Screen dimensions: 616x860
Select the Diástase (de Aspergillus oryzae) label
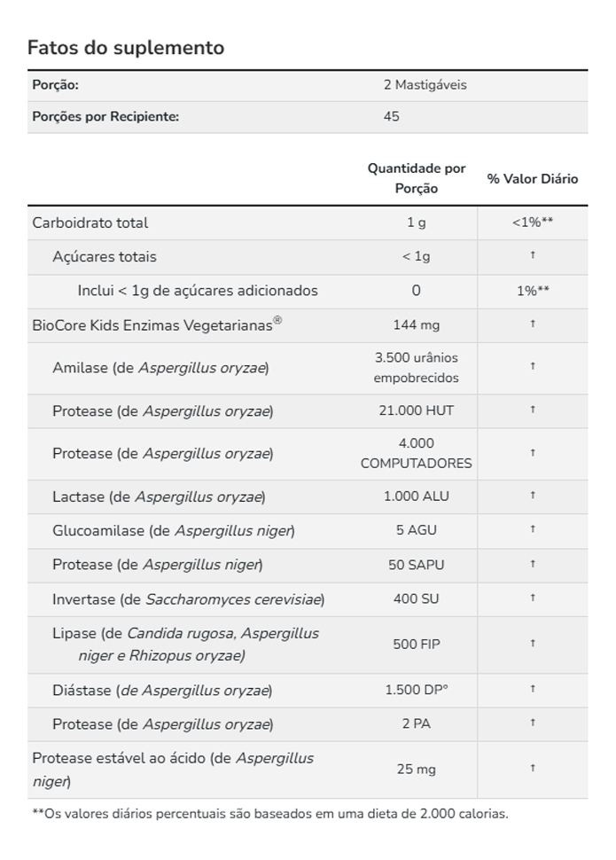[x=162, y=690]
